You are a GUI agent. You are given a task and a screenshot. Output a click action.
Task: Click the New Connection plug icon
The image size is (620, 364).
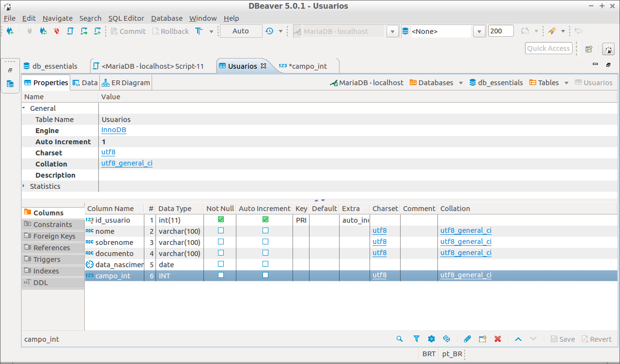click(10, 31)
